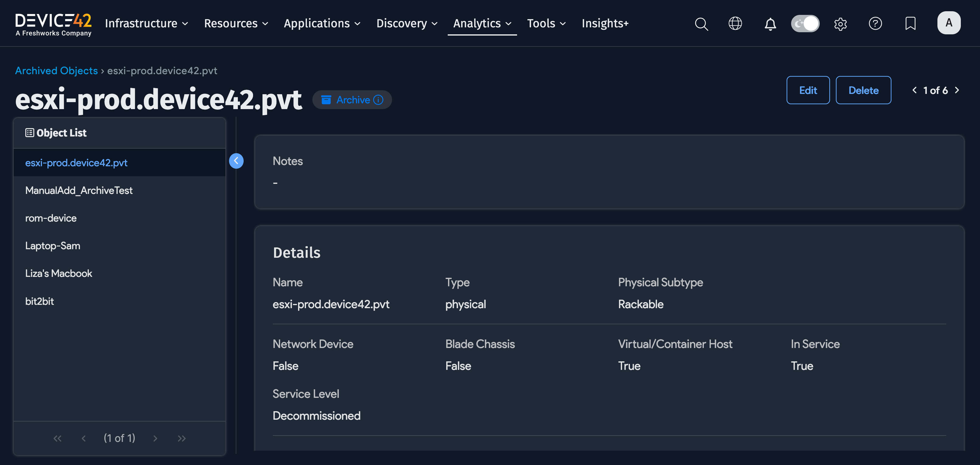Viewport: 980px width, 465px height.
Task: Open saved bookmarks icon
Action: pos(910,24)
